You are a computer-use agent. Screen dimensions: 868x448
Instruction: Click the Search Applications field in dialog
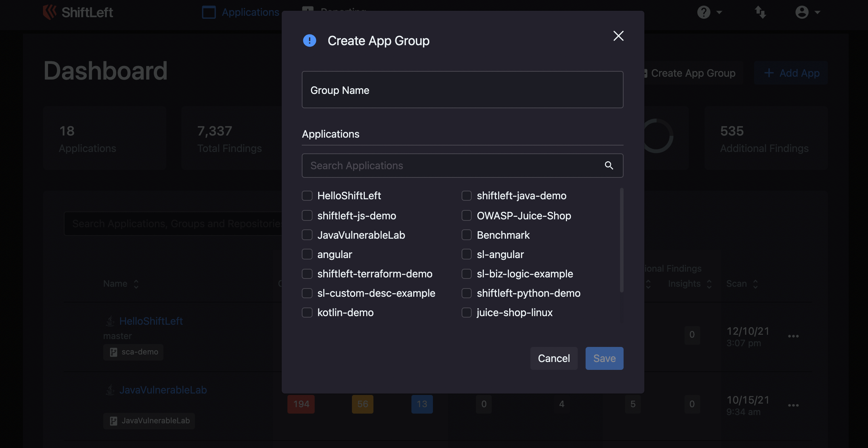(x=462, y=166)
